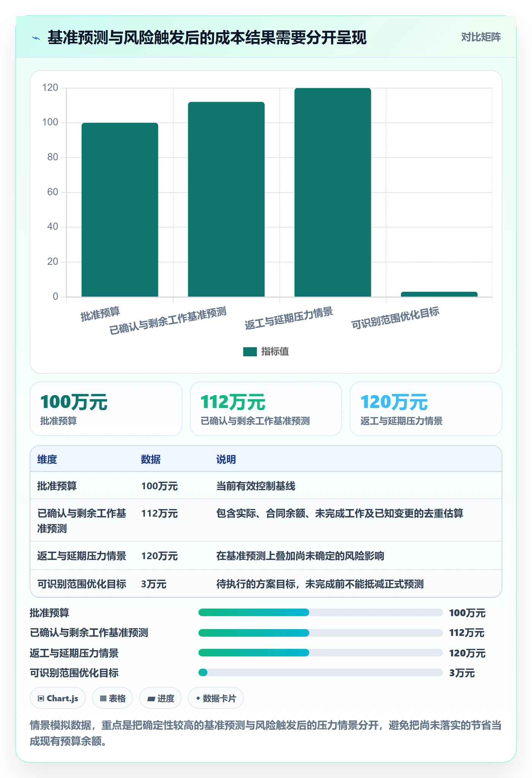Click the progress bar for 批准预算

(321, 612)
